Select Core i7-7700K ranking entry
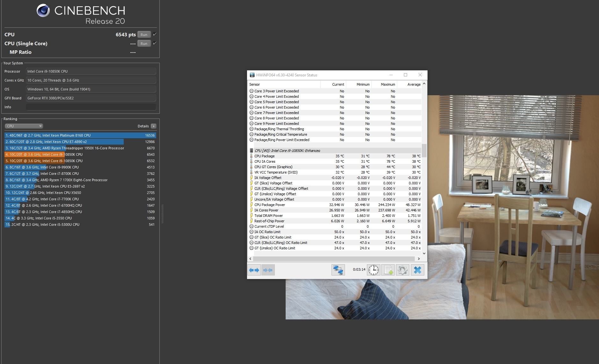 tap(80, 199)
